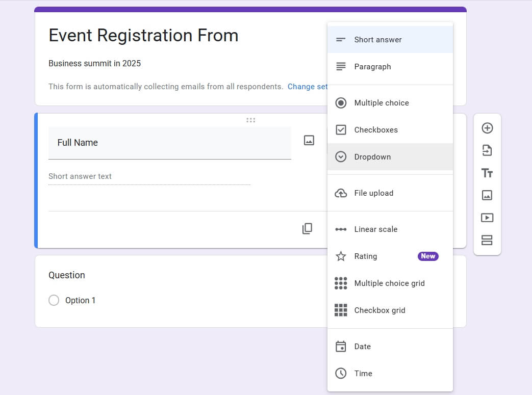Click the Import questions icon in the sidebar
The height and width of the screenshot is (395, 532).
pyautogui.click(x=487, y=150)
